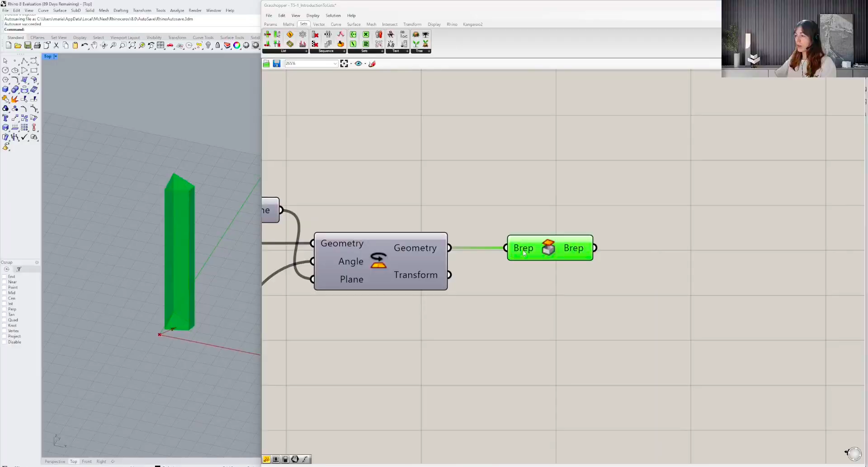Click the Zoom Extents icon in Grasshopper
The width and height of the screenshot is (868, 467).
[x=344, y=64]
